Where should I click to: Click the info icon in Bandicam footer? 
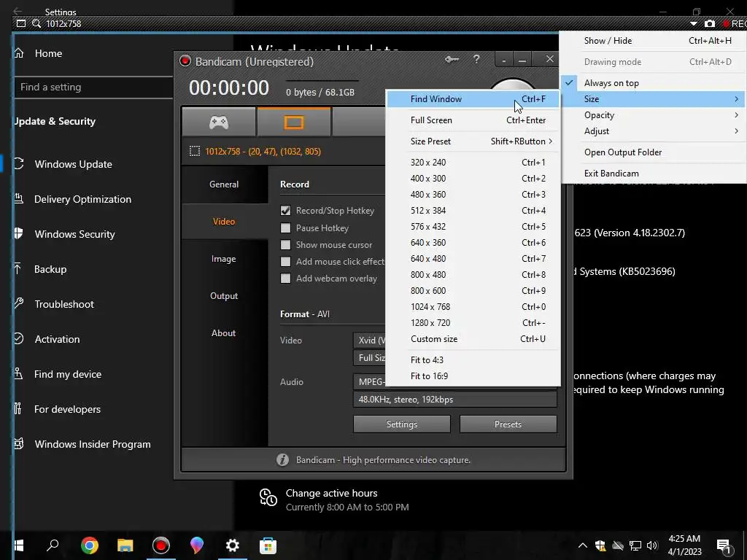click(282, 460)
